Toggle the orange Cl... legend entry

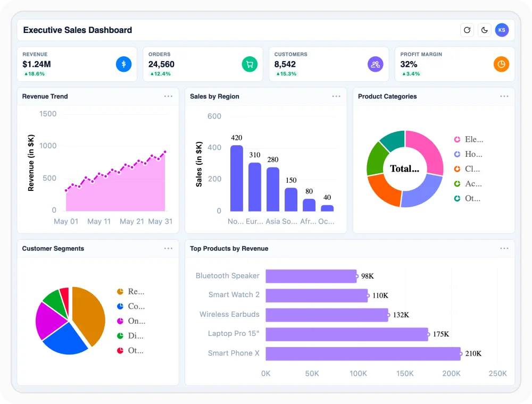pyautogui.click(x=467, y=169)
